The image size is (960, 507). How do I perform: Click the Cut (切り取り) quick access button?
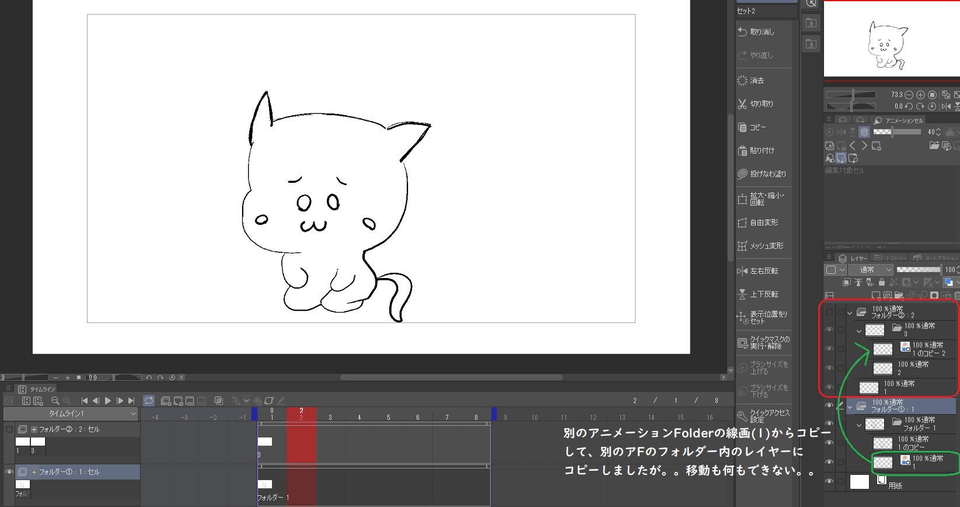click(763, 103)
